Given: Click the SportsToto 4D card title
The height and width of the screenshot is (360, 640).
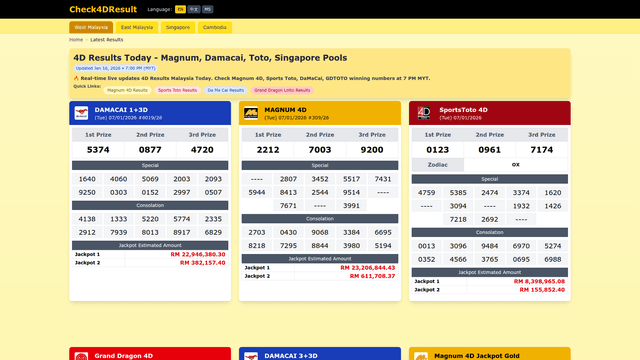Looking at the screenshot, I should pos(463,110).
